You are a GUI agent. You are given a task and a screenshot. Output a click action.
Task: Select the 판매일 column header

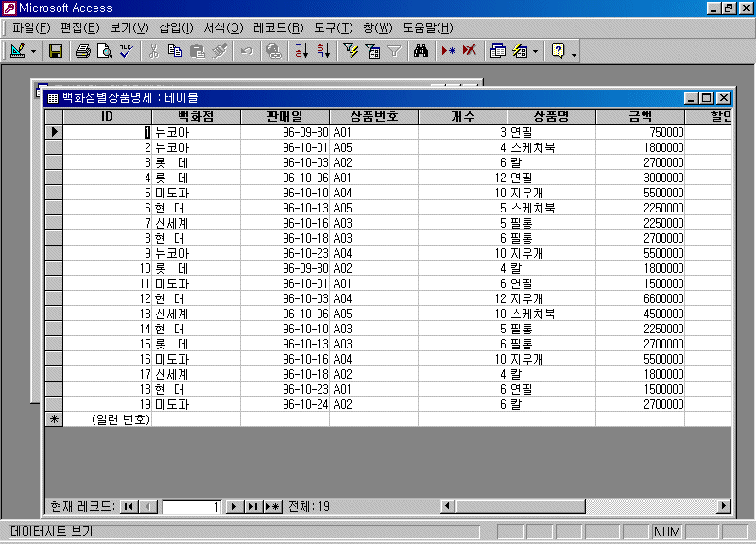pyautogui.click(x=285, y=116)
